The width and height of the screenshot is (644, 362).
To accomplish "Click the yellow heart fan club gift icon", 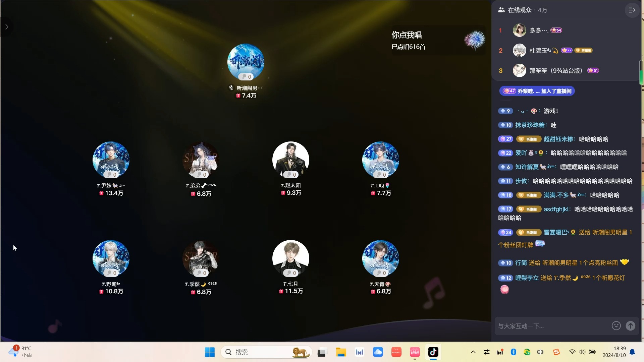I will [625, 262].
